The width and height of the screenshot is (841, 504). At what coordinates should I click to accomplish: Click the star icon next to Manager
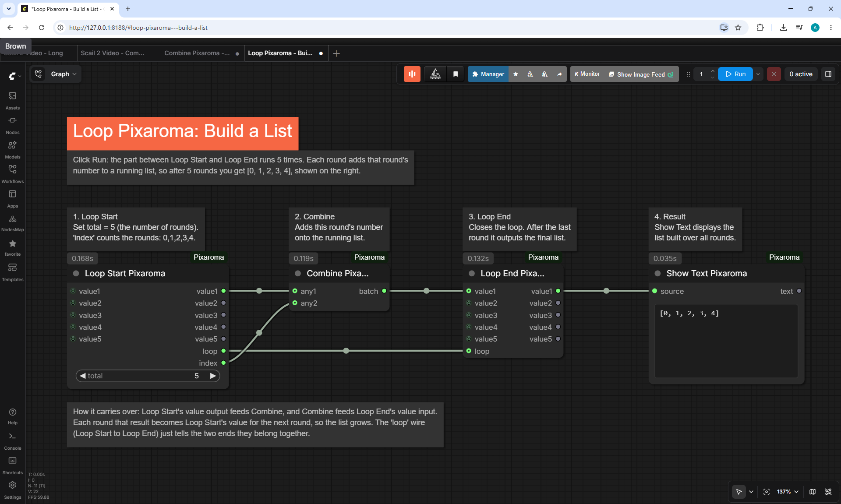pos(516,74)
